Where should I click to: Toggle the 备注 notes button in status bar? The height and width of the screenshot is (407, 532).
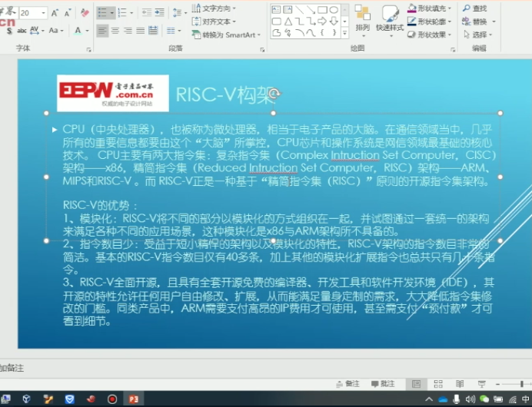[347, 384]
